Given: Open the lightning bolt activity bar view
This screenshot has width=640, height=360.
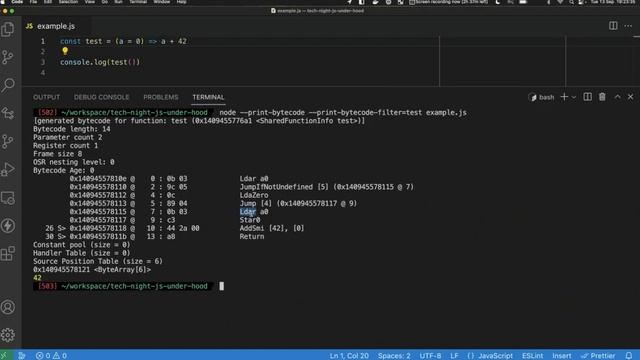Looking at the screenshot, I should [x=8, y=226].
